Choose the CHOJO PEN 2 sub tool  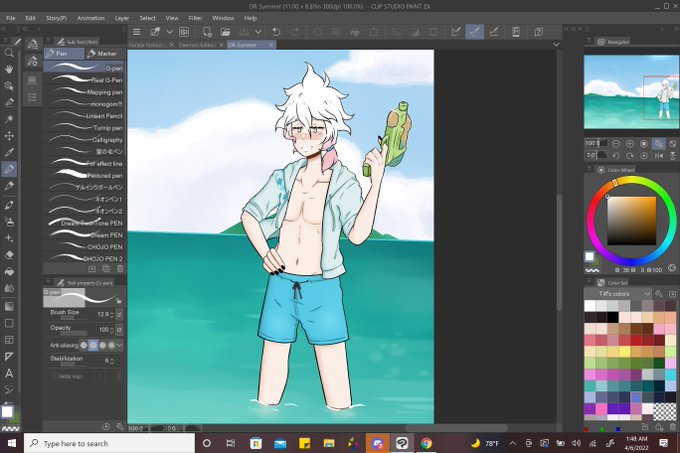click(84, 258)
